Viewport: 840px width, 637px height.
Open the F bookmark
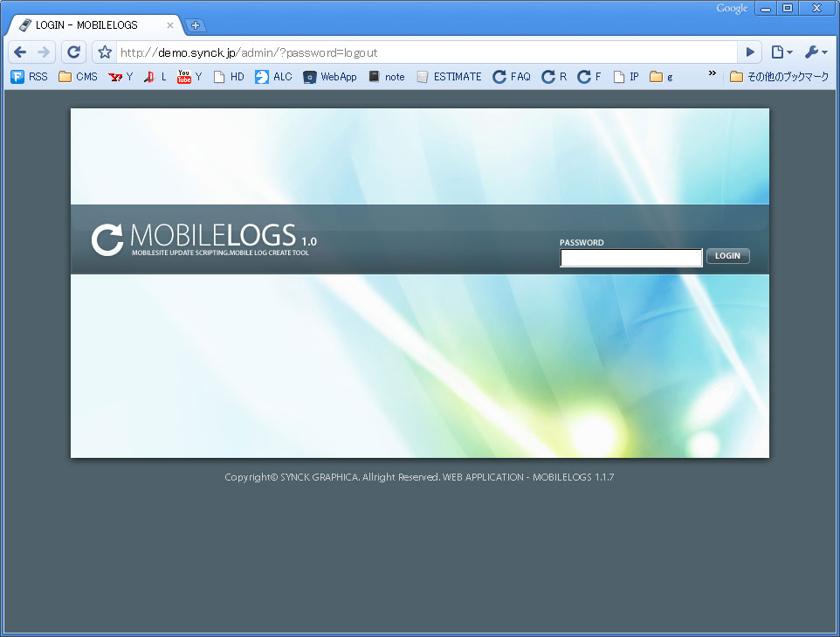click(589, 77)
